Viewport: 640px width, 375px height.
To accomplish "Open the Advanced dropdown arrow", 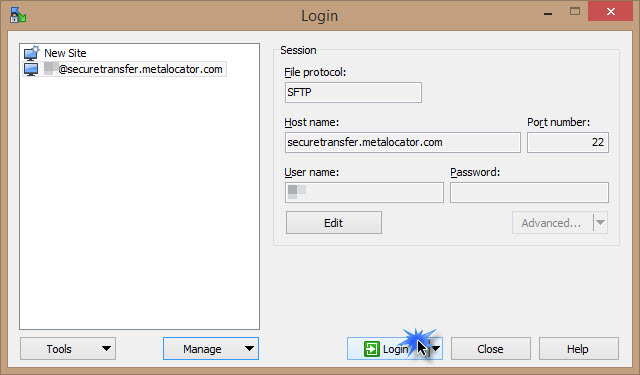I will point(600,223).
